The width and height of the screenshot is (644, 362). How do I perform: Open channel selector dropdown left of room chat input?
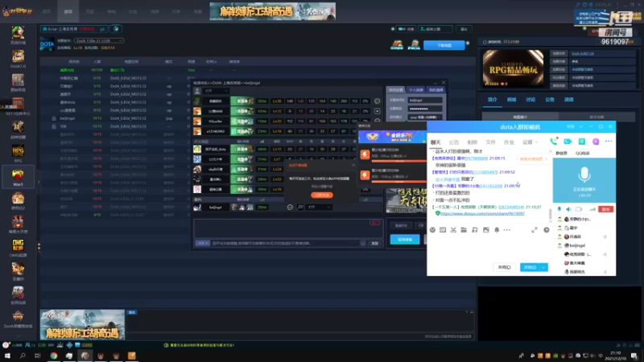202,244
